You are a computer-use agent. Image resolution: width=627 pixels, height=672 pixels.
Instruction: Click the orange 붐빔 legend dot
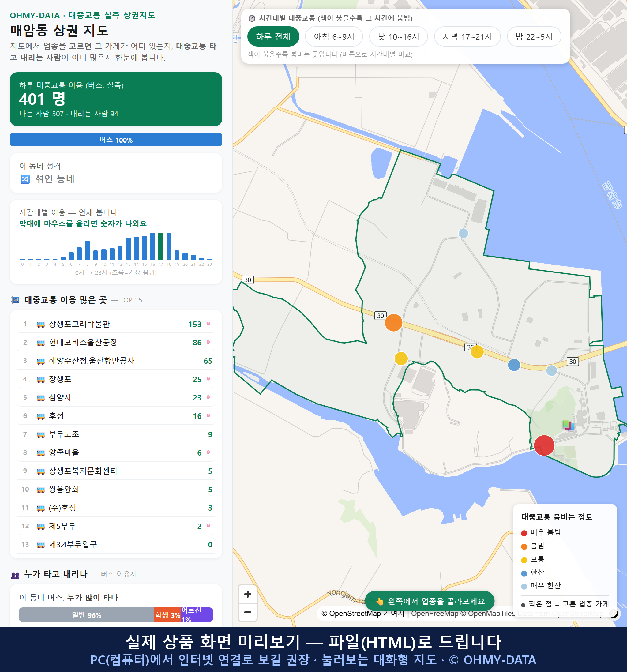pos(524,546)
